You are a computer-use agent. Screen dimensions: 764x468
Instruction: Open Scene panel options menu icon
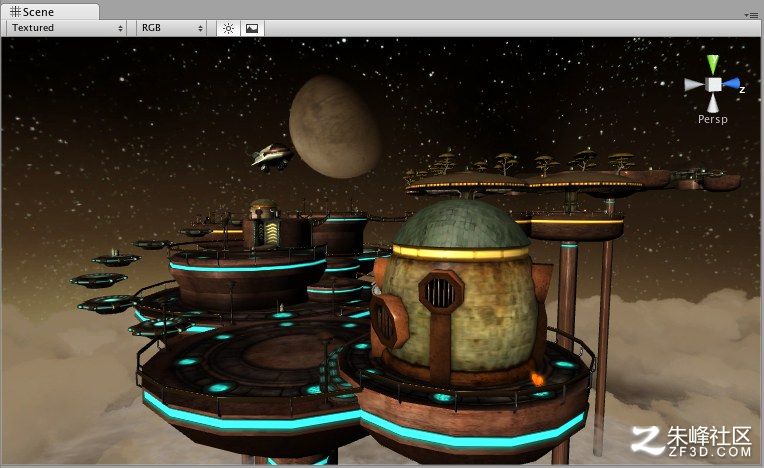pyautogui.click(x=753, y=15)
